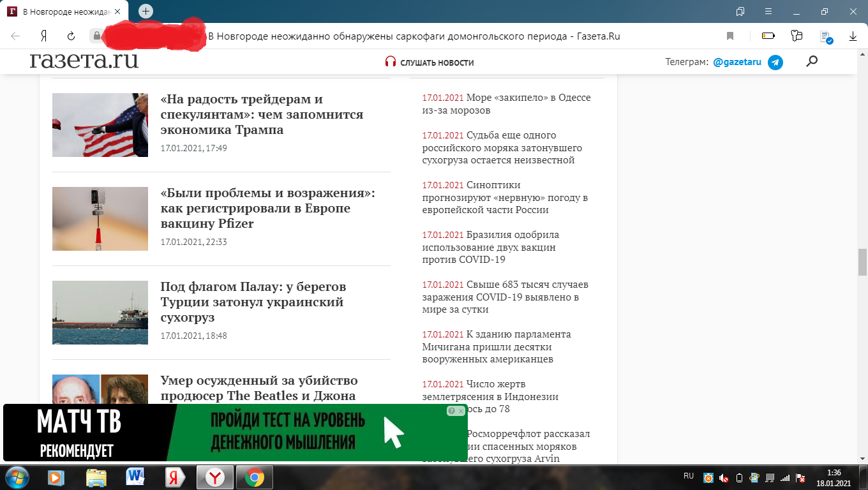Click the page vertical scrollbar thumb
This screenshot has height=490, width=868.
pyautogui.click(x=862, y=262)
